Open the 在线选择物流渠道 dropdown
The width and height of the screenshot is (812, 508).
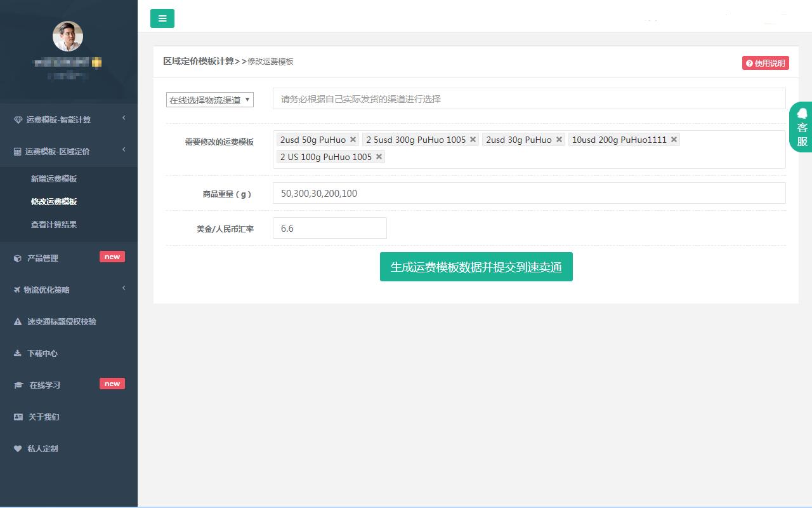point(210,100)
